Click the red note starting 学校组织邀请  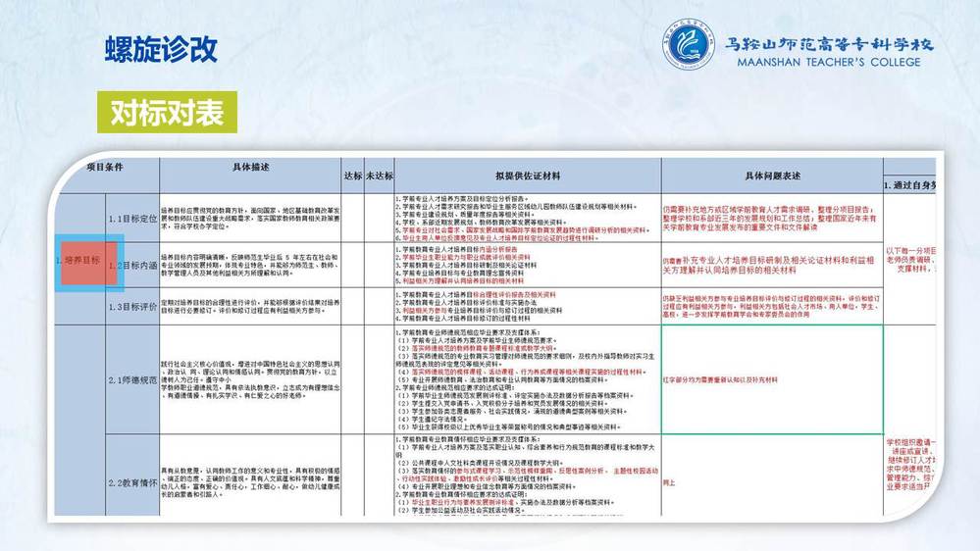[910, 464]
